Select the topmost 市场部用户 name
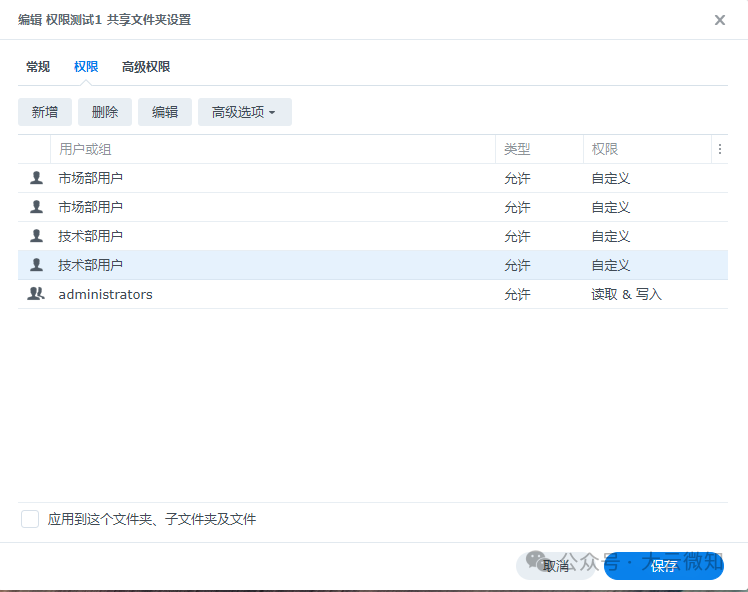The image size is (748, 592). [91, 178]
